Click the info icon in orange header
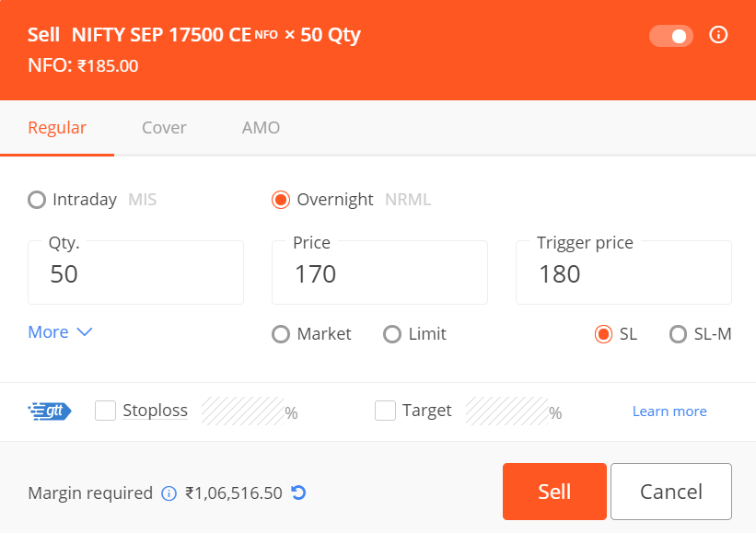Image resolution: width=756 pixels, height=533 pixels. (x=718, y=35)
